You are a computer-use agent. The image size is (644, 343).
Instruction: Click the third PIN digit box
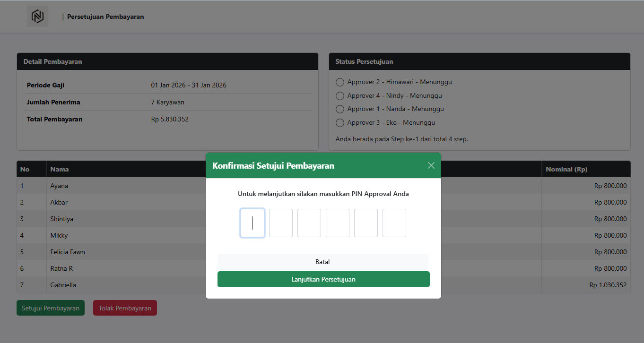click(x=309, y=223)
